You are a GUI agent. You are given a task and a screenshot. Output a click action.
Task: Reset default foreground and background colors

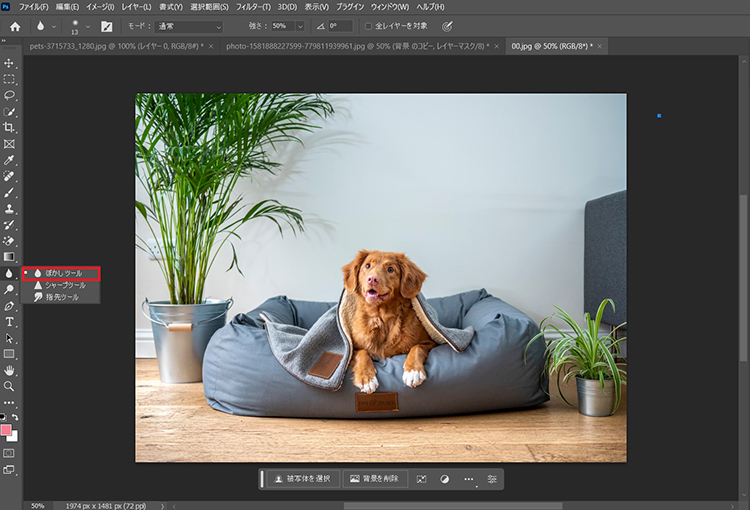pos(3,417)
